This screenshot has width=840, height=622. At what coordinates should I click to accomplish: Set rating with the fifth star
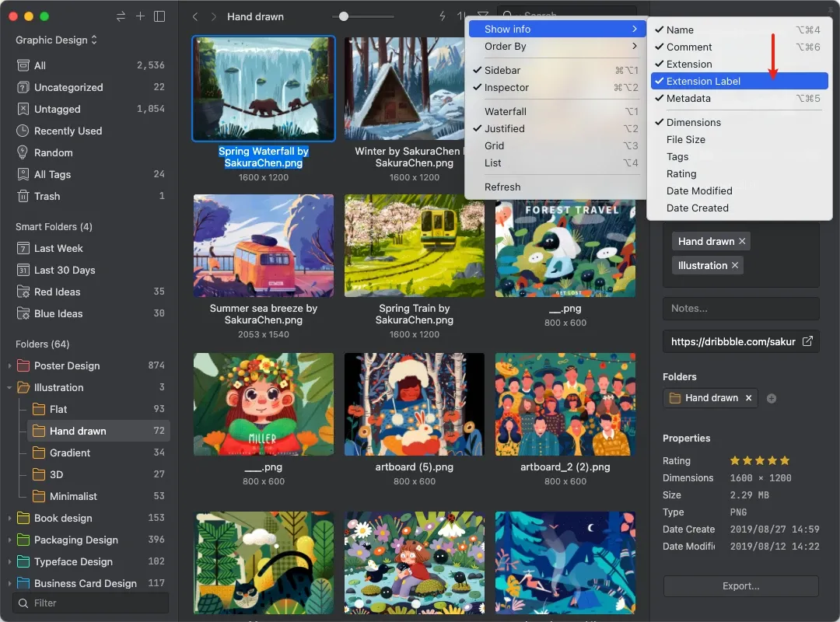785,461
